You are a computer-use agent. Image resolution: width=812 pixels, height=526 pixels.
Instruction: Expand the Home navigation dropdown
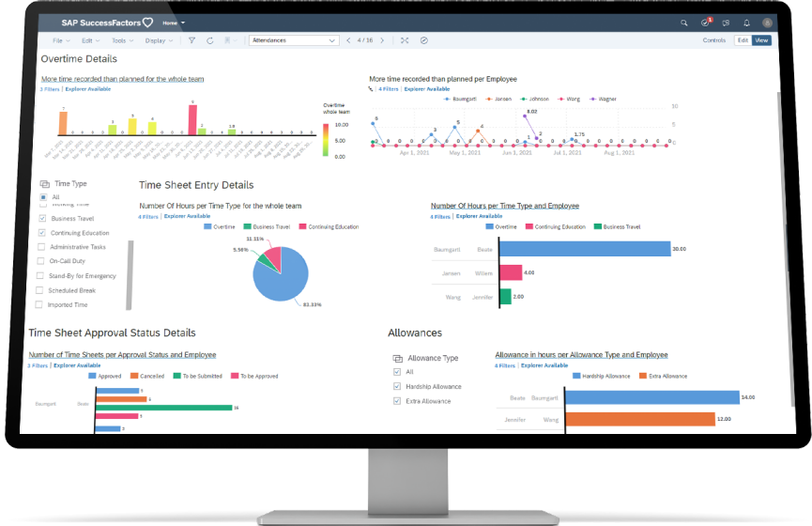tap(174, 22)
